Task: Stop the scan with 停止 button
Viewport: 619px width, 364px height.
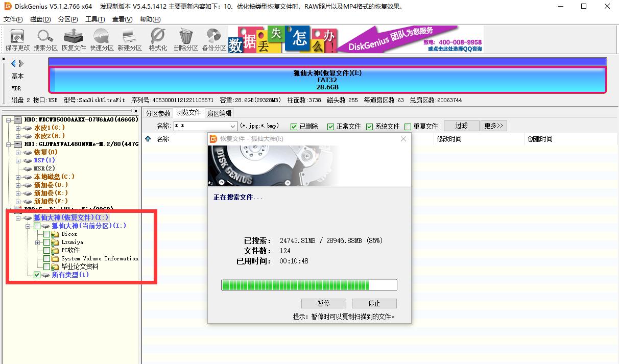Action: pos(374,303)
